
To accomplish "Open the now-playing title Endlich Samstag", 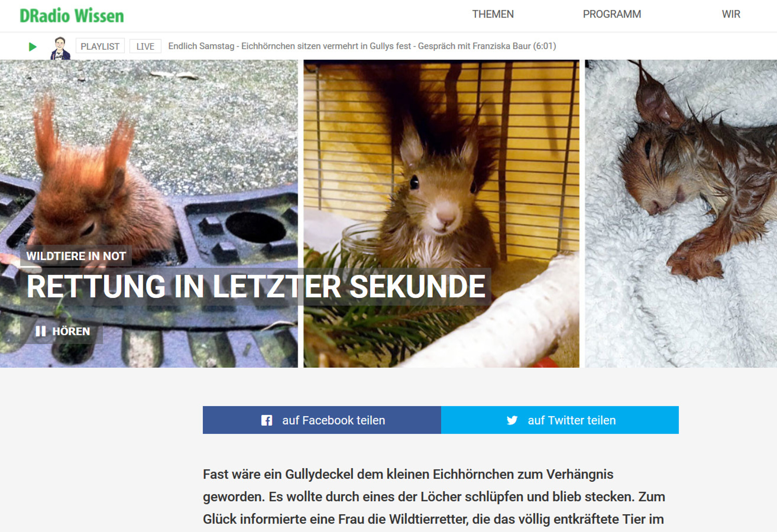I will coord(362,46).
